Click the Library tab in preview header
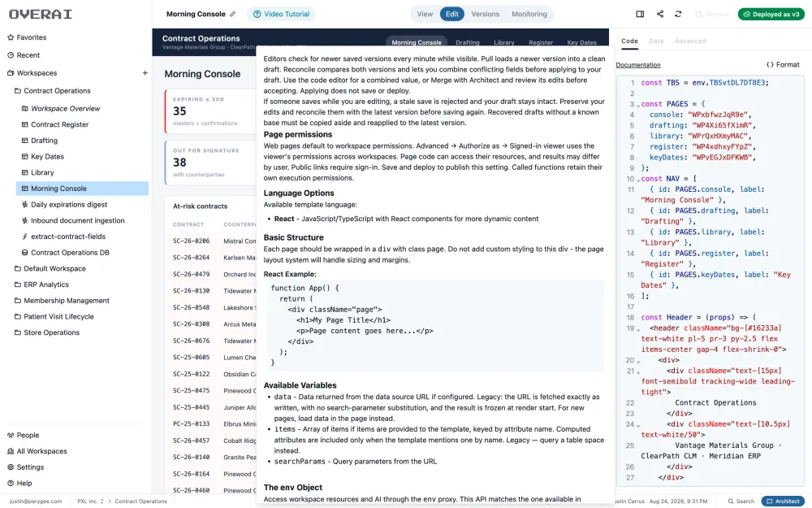The width and height of the screenshot is (812, 508). coord(504,42)
